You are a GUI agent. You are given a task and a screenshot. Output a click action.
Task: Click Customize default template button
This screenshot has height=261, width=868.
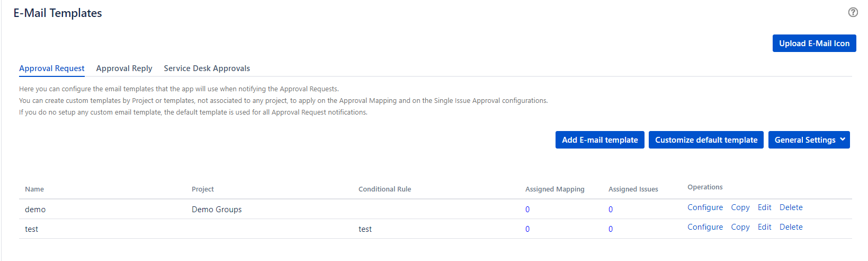tap(706, 140)
